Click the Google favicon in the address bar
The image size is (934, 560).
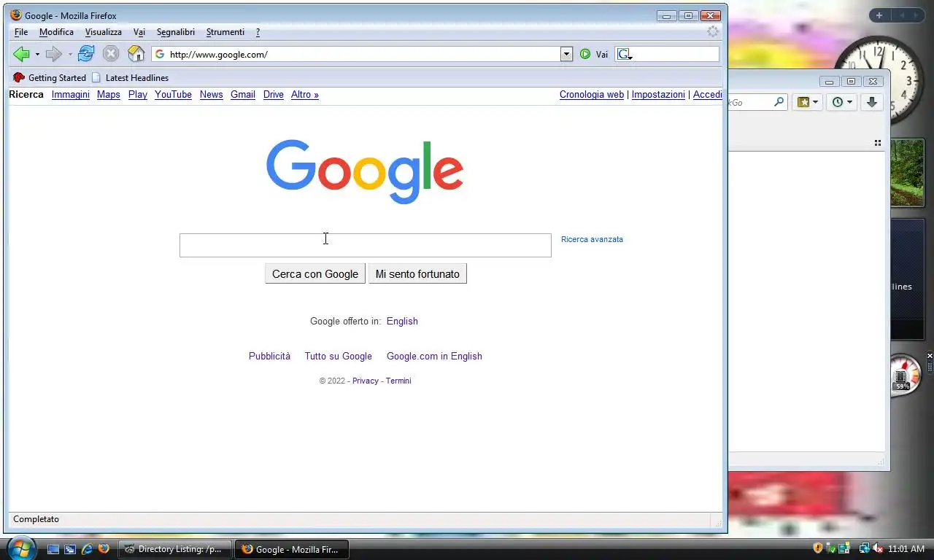pyautogui.click(x=160, y=54)
